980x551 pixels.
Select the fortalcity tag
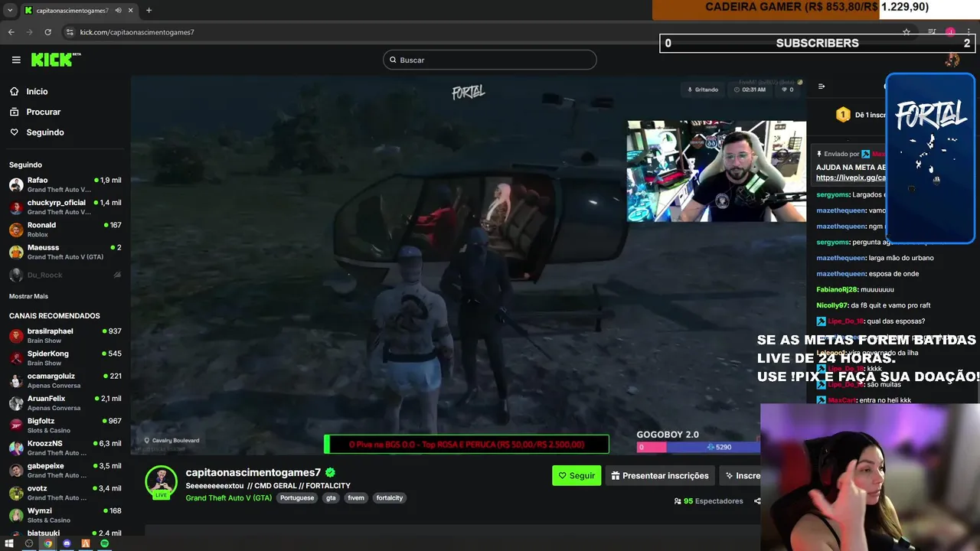tap(390, 497)
